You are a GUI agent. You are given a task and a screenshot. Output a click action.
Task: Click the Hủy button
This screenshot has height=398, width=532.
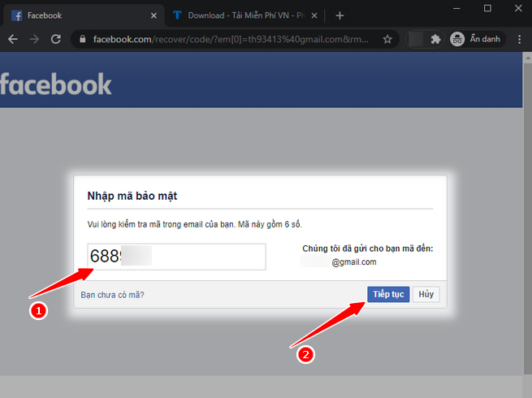click(x=426, y=294)
